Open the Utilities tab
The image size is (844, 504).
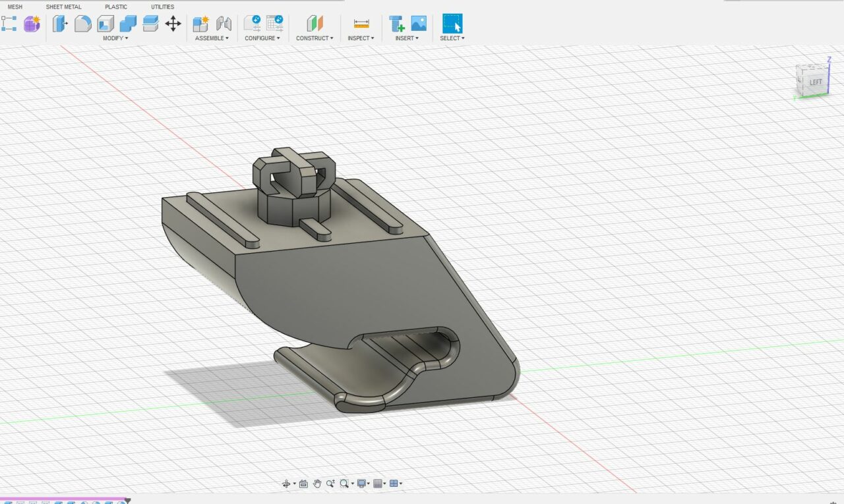point(163,7)
